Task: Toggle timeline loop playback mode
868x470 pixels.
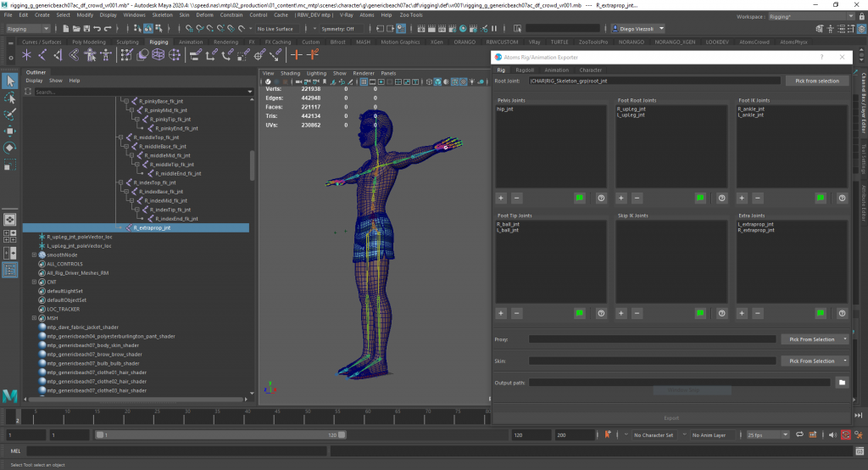Action: click(x=799, y=435)
